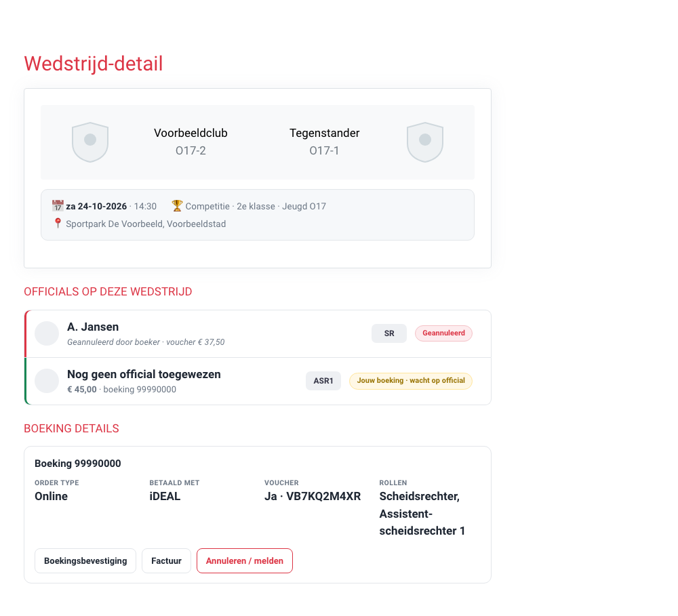Open the Boekingsbevestiging document
Viewport: 678px width, 616px height.
85,560
